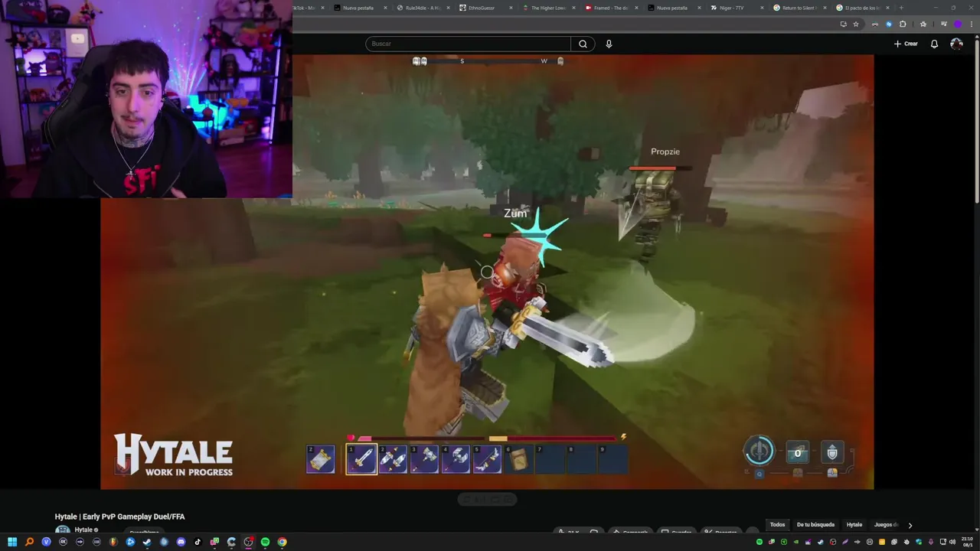Click the NVIDIA system tray icon

tap(796, 542)
